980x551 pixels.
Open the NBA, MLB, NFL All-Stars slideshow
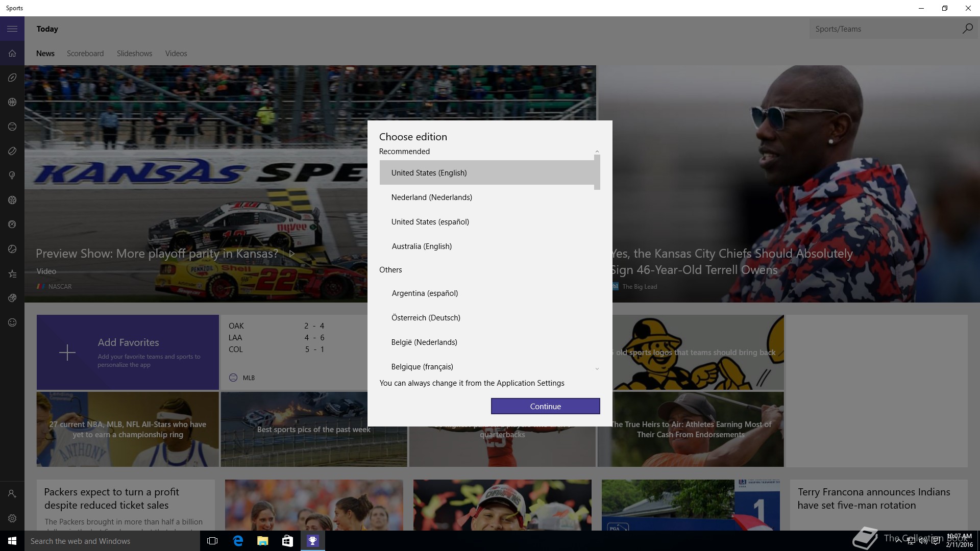click(x=128, y=429)
